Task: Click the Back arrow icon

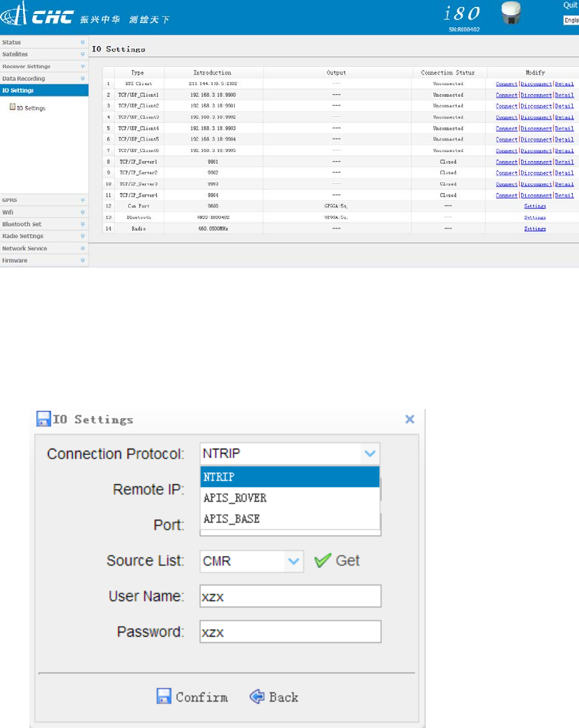Action: (257, 696)
